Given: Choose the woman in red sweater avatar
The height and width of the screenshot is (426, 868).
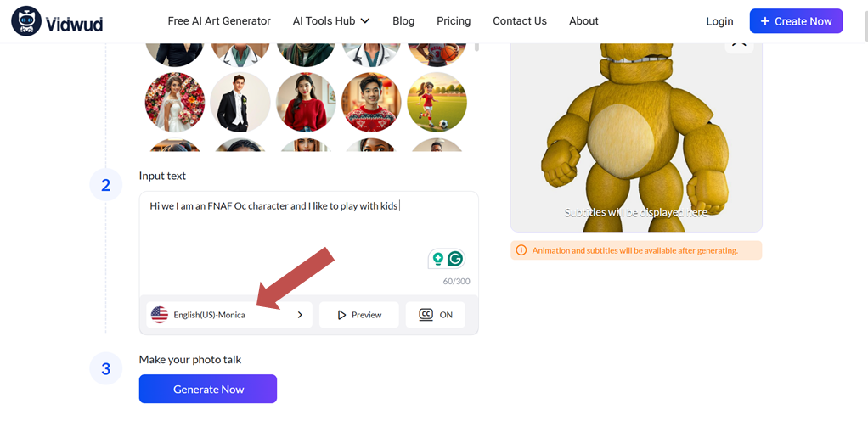Looking at the screenshot, I should click(306, 103).
